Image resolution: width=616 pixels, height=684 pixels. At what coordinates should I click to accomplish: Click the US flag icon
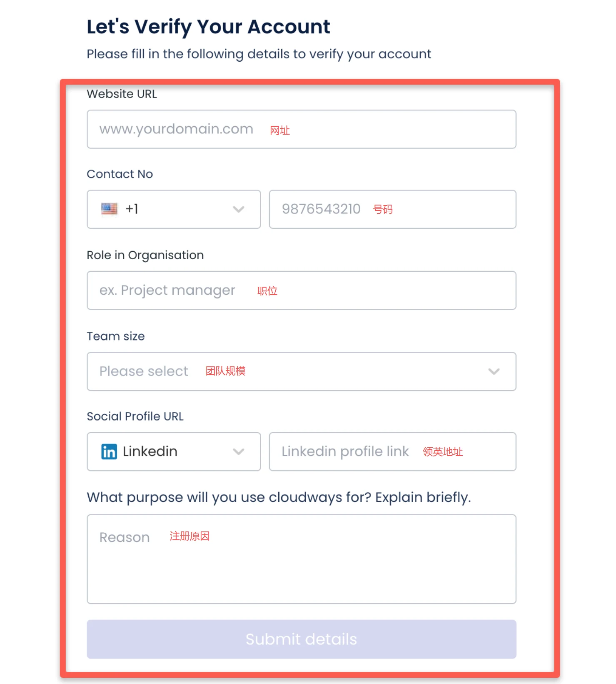coord(109,209)
